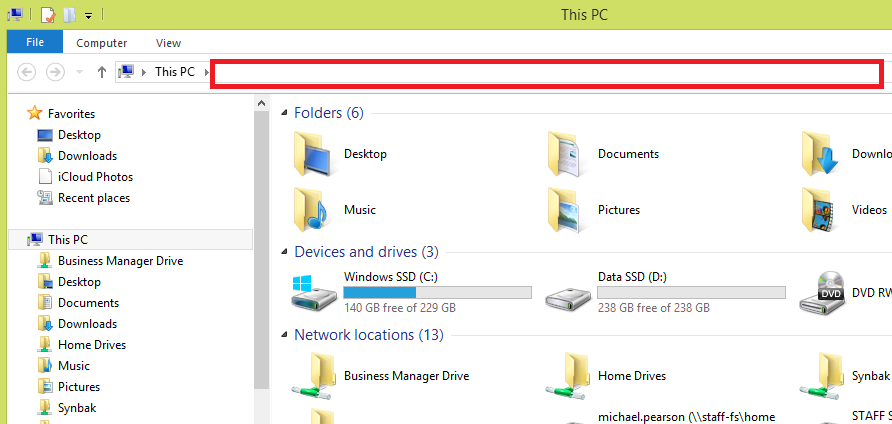Click the This PC system icon in title bar
Screen dimensions: 892x424
(x=15, y=15)
